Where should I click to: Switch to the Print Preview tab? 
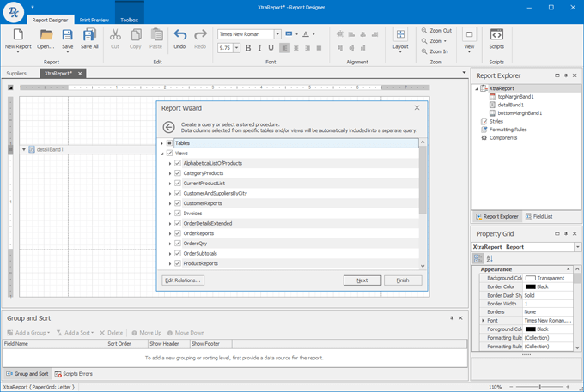(94, 19)
